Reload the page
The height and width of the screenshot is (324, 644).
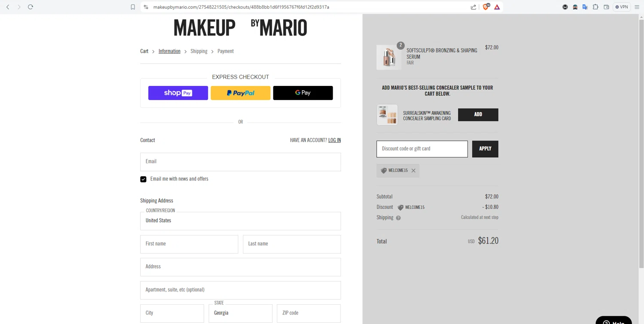[30, 7]
